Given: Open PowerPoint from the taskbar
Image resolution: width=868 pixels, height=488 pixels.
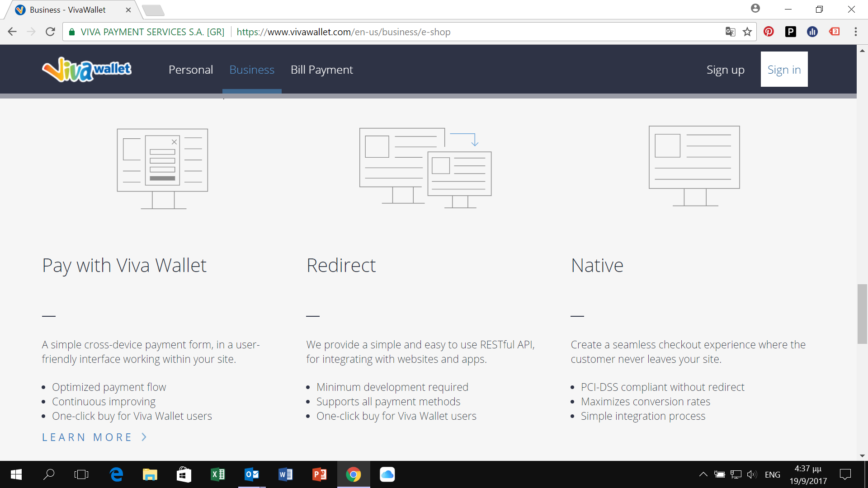Looking at the screenshot, I should click(320, 474).
